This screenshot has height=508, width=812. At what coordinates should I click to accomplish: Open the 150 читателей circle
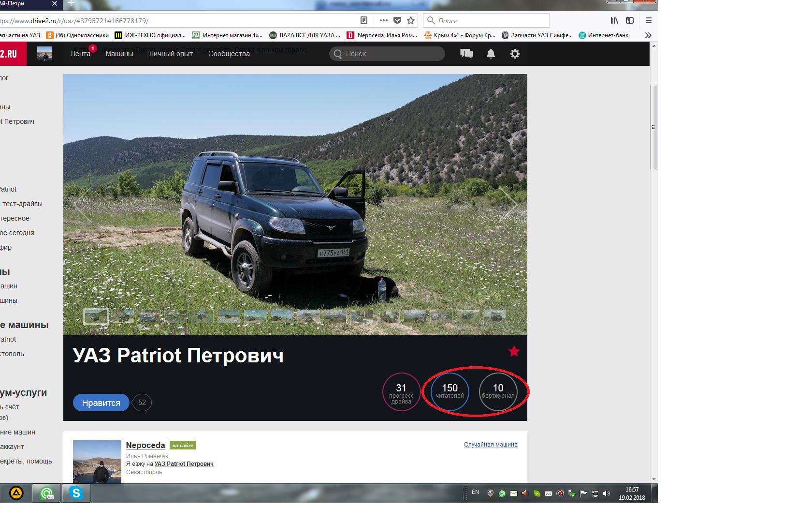(x=450, y=392)
